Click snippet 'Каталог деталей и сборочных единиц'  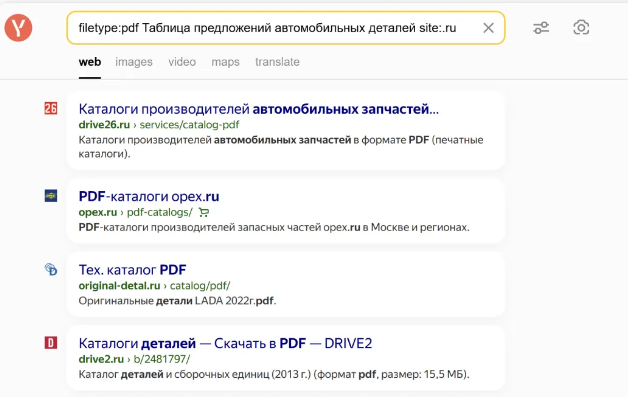[x=274, y=375]
